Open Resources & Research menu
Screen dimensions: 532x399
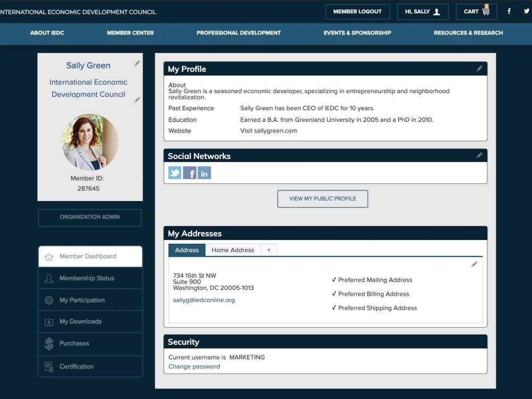click(x=468, y=33)
